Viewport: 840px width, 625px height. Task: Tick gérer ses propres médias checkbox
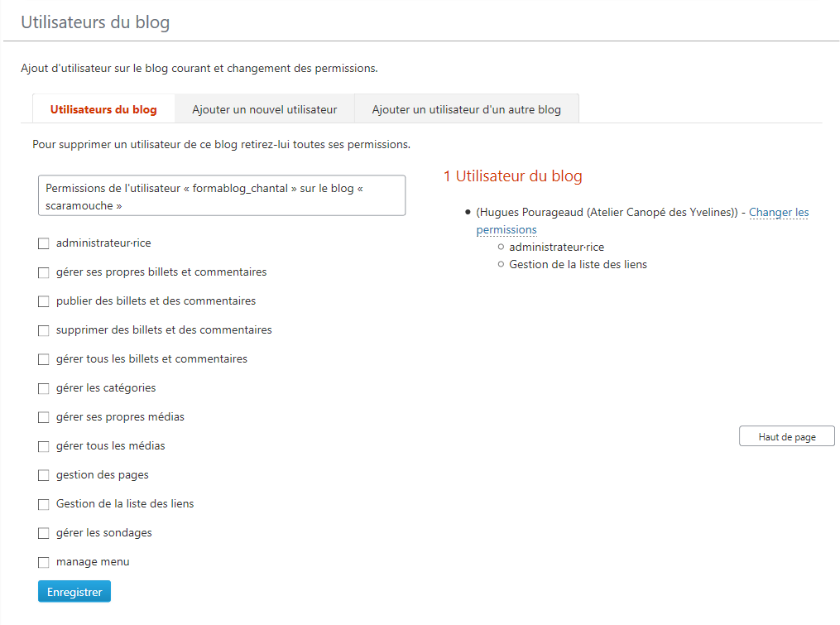44,417
